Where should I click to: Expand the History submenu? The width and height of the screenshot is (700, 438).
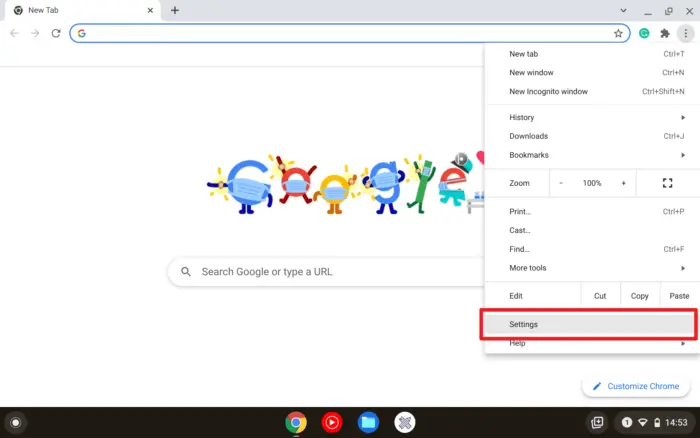592,117
